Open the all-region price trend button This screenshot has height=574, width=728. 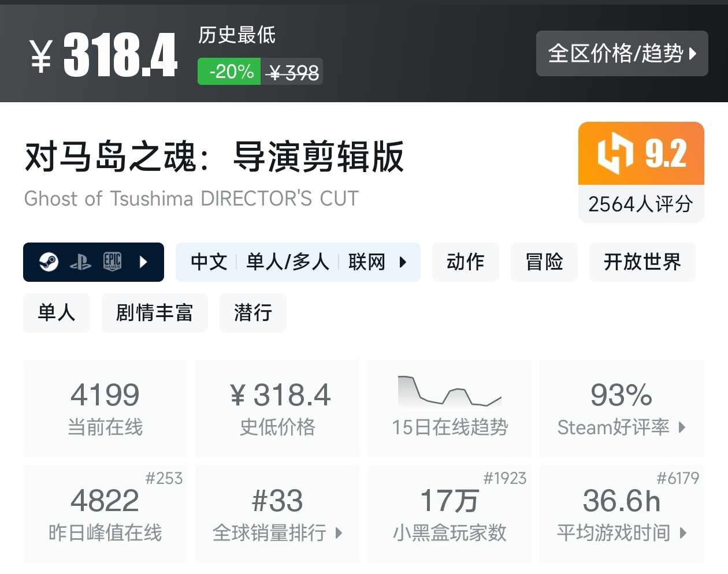622,54
